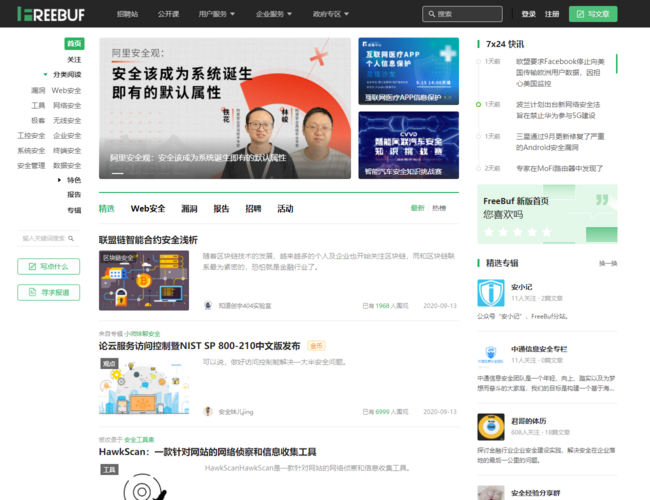Click the 区块链安全 article thumbnail
The image size is (650, 500).
click(x=144, y=280)
